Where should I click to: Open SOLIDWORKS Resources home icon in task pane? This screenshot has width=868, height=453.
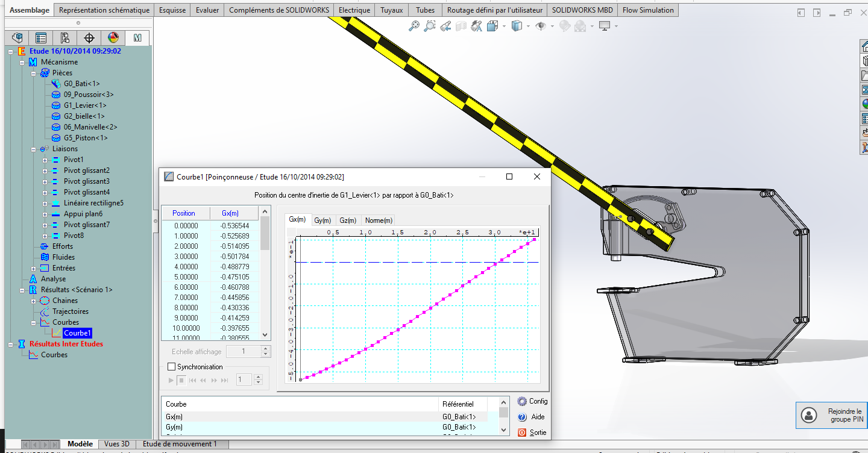[x=864, y=46]
